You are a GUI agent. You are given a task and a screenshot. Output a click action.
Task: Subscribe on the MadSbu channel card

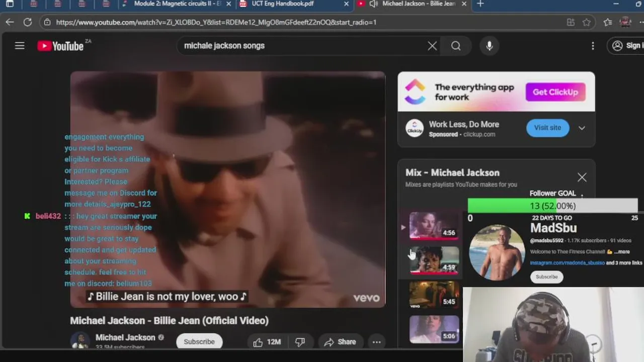pyautogui.click(x=547, y=277)
